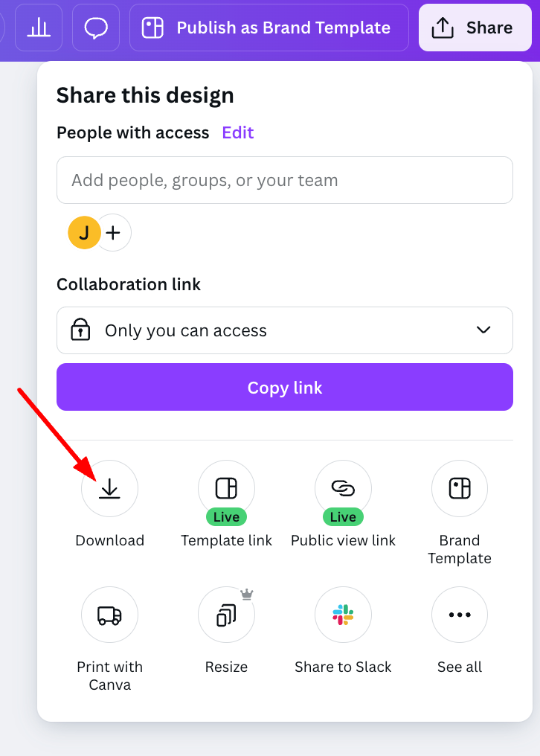Click the Edit link for people access
The height and width of the screenshot is (756, 540).
point(238,132)
